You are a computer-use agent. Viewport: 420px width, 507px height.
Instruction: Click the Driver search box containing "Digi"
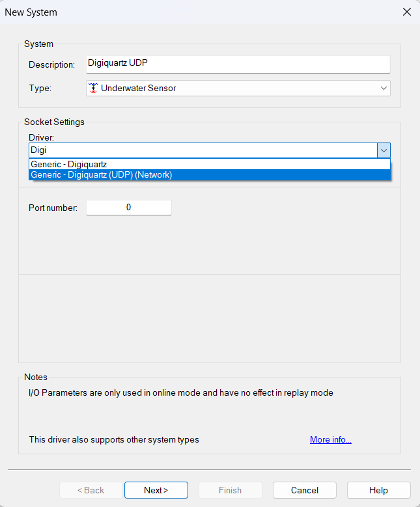click(202, 150)
